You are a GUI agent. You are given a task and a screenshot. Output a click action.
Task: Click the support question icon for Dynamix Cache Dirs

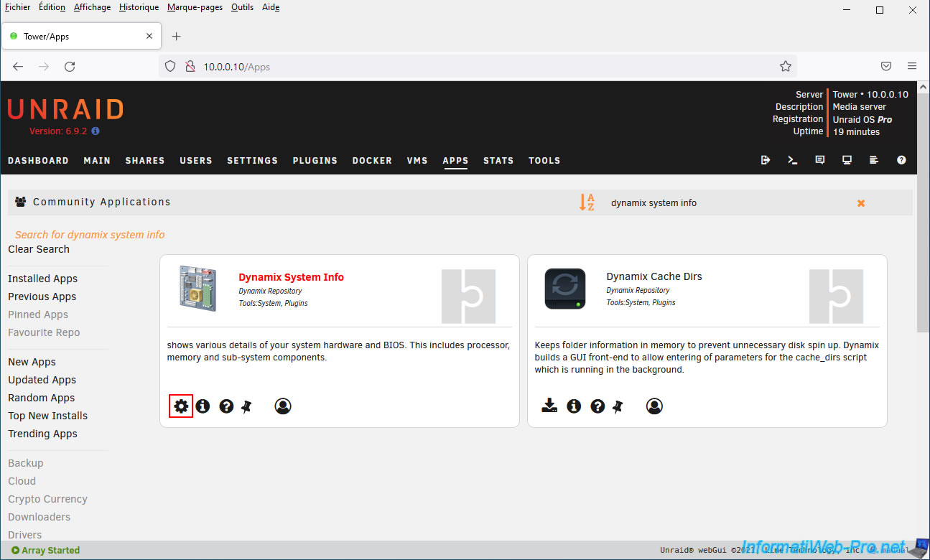[x=597, y=406]
